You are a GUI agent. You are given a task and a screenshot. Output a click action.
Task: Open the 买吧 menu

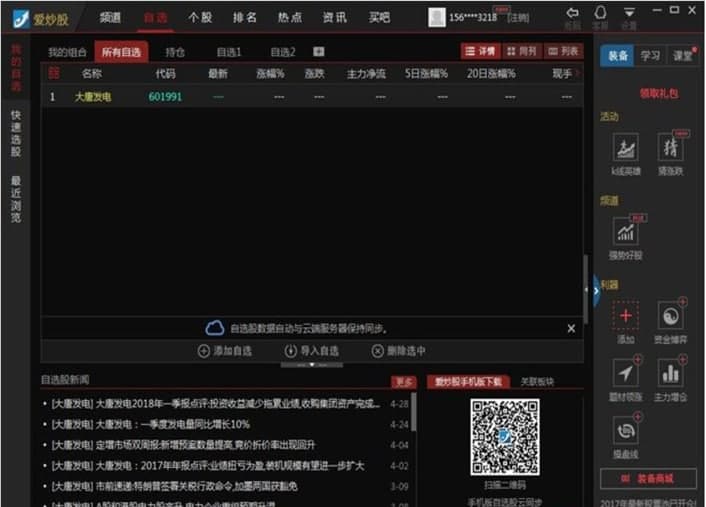point(379,18)
